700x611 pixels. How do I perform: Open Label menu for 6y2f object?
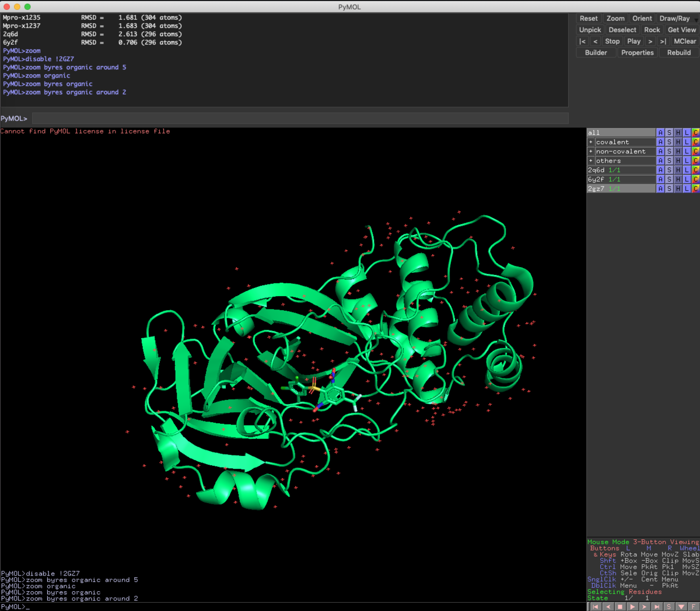point(687,180)
